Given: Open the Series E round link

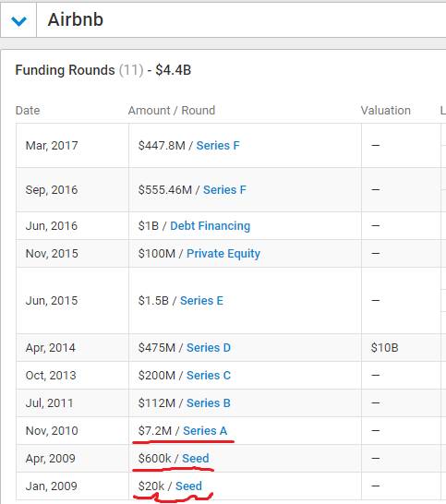Looking at the screenshot, I should pyautogui.click(x=201, y=301).
